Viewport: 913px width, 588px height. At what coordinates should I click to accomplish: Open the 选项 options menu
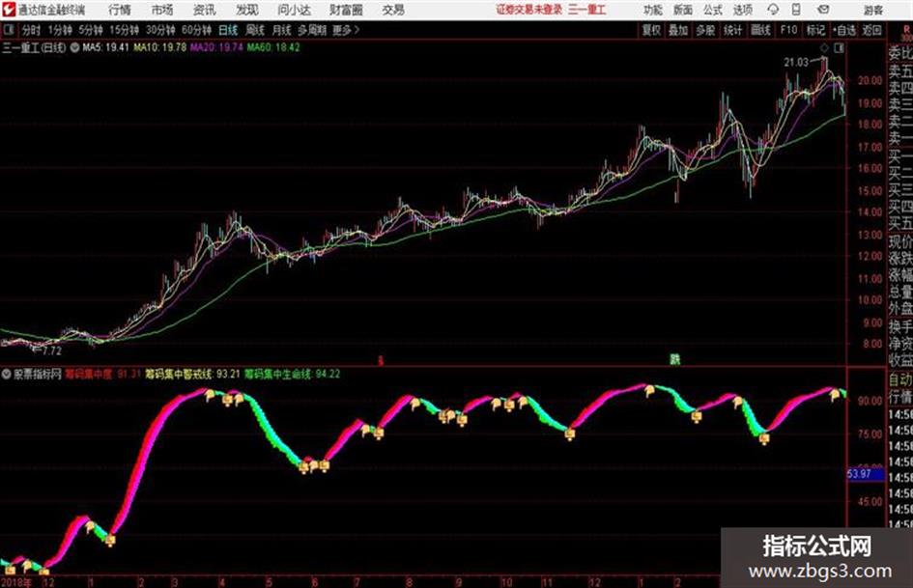coord(742,10)
